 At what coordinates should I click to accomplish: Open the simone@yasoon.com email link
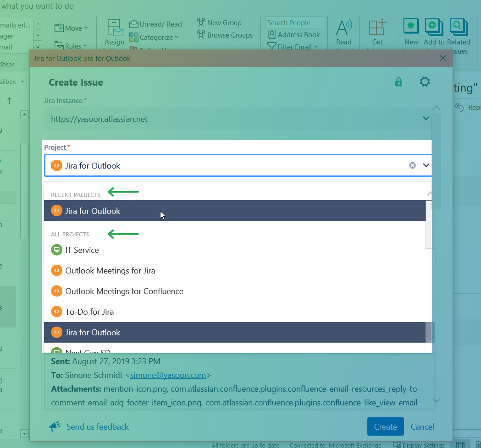pyautogui.click(x=168, y=375)
